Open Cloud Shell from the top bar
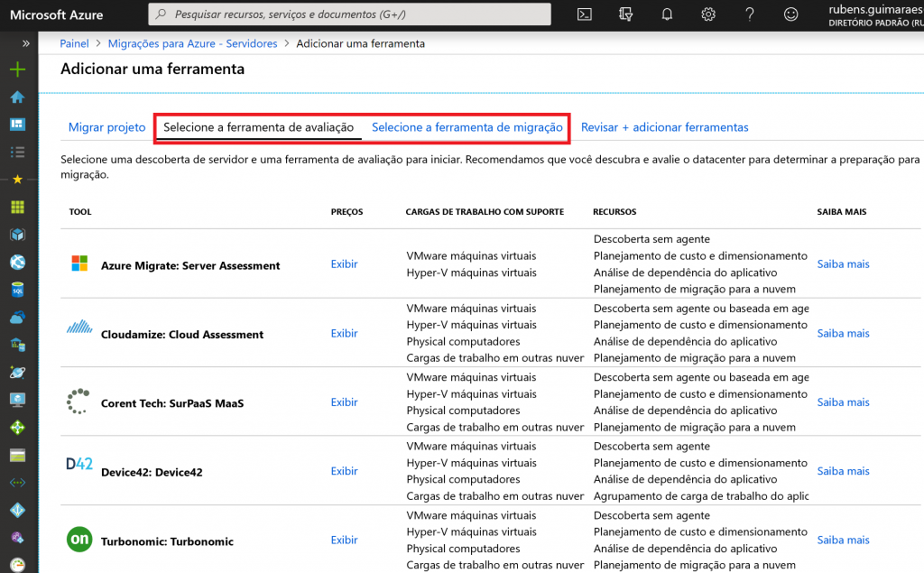This screenshot has height=573, width=924. (585, 14)
